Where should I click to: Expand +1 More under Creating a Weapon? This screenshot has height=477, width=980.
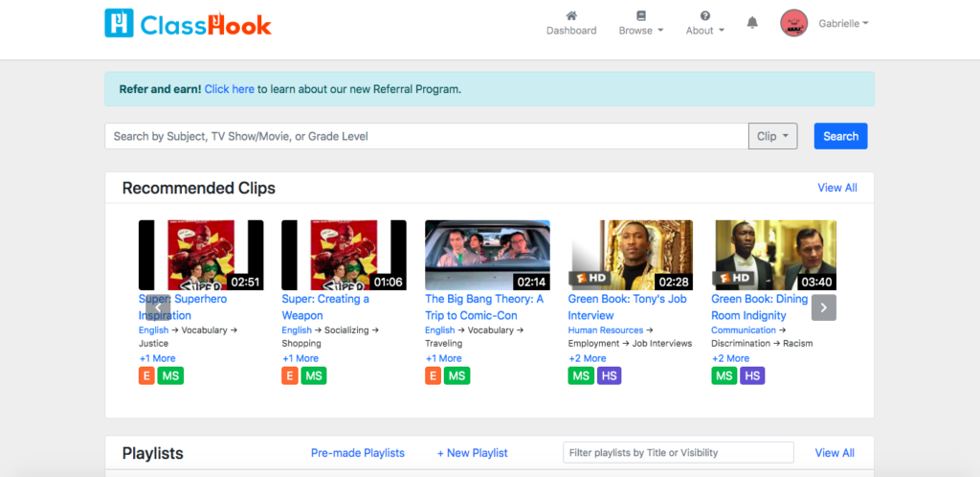click(x=301, y=358)
